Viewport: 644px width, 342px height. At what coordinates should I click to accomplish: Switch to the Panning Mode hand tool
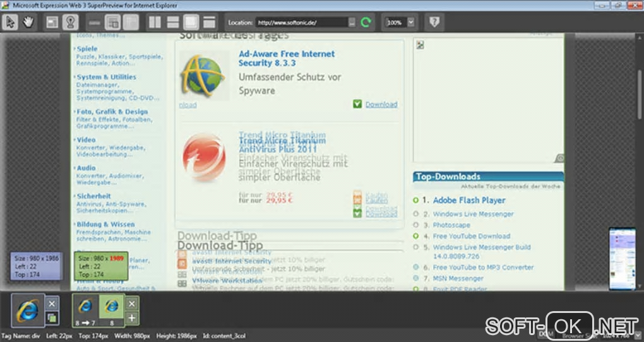click(x=28, y=21)
